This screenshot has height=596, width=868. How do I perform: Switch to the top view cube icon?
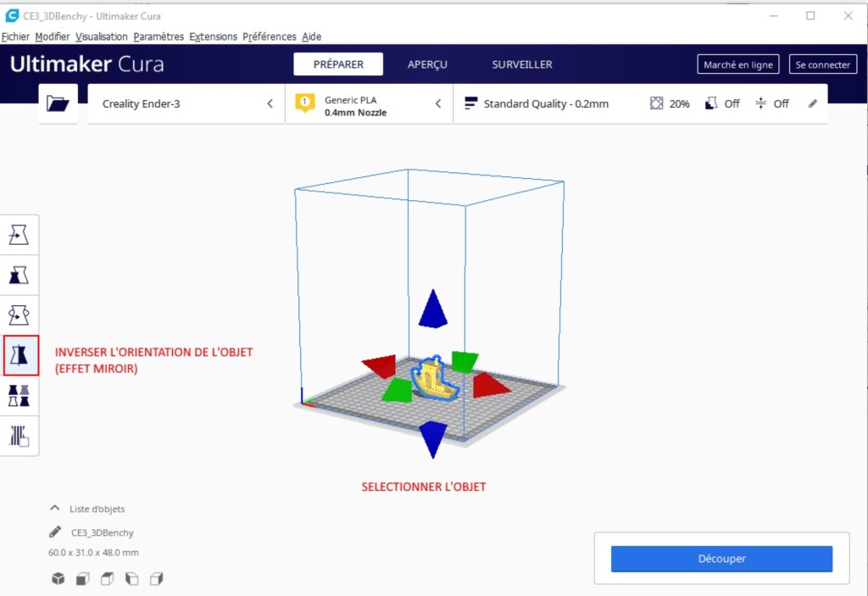tap(107, 579)
